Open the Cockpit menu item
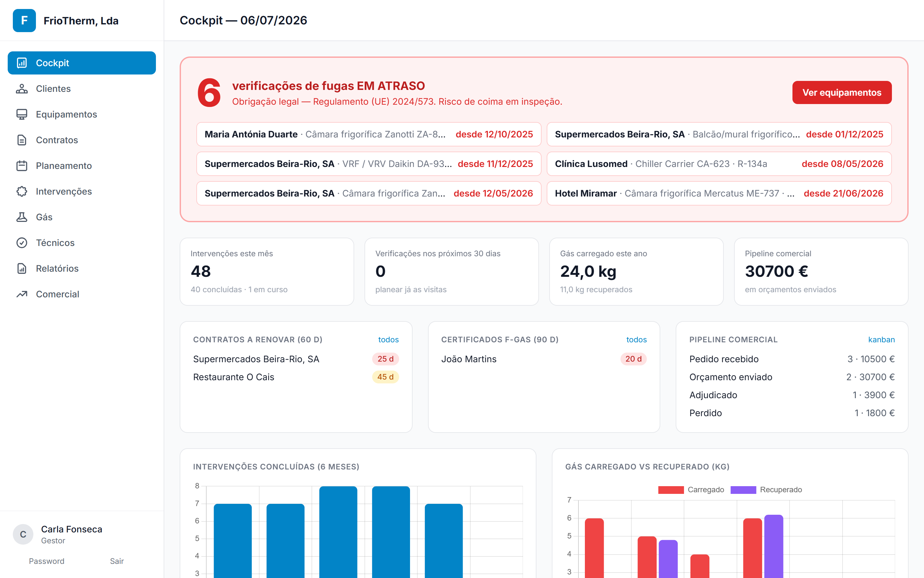The height and width of the screenshot is (578, 924). click(x=82, y=63)
